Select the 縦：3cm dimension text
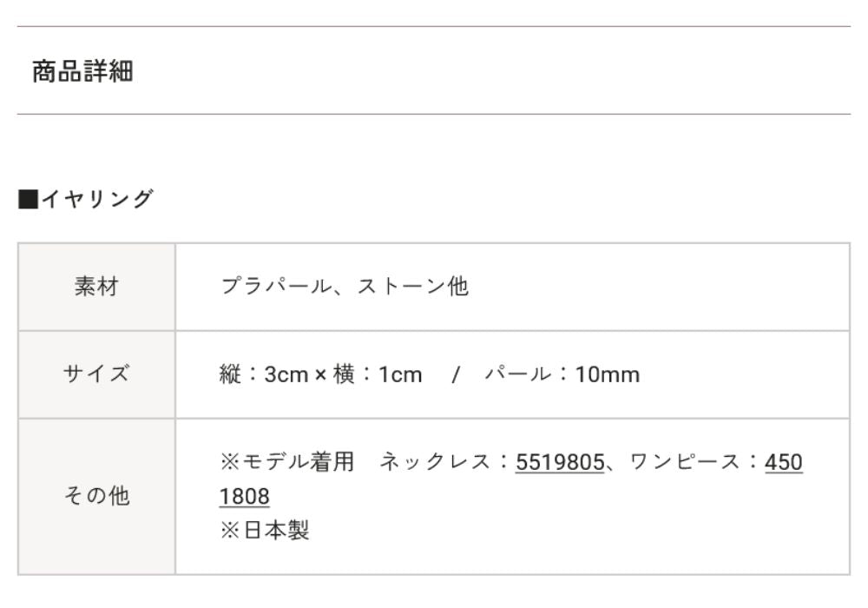Image resolution: width=868 pixels, height=608 pixels. (x=259, y=374)
